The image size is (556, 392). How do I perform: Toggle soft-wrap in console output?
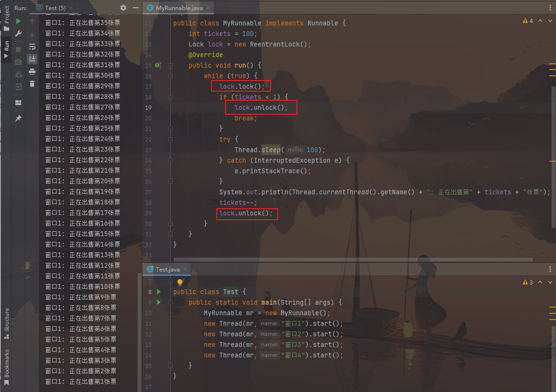[32, 47]
